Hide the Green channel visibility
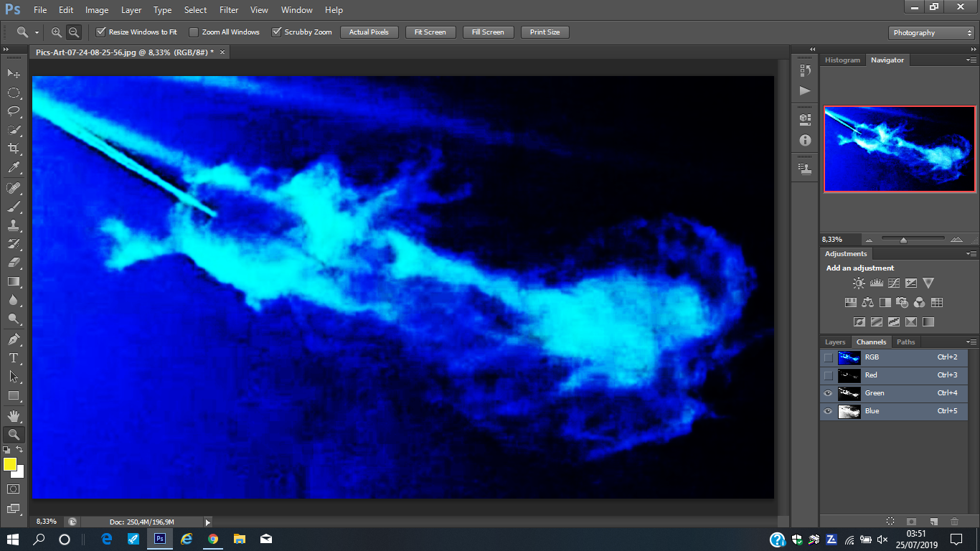980x551 pixels. coord(828,393)
